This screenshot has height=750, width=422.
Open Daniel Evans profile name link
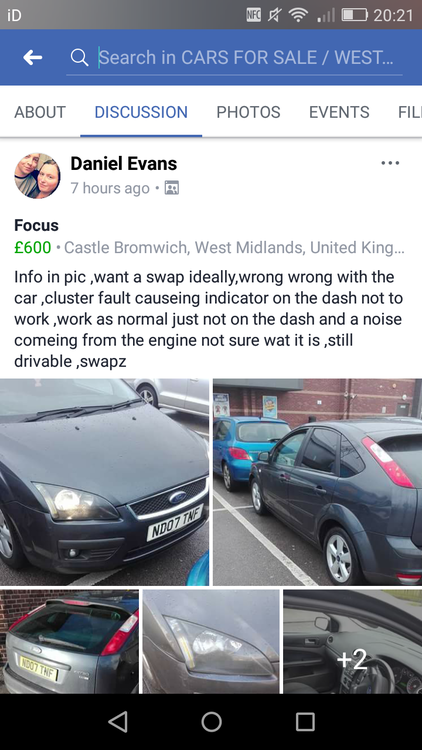pos(124,164)
